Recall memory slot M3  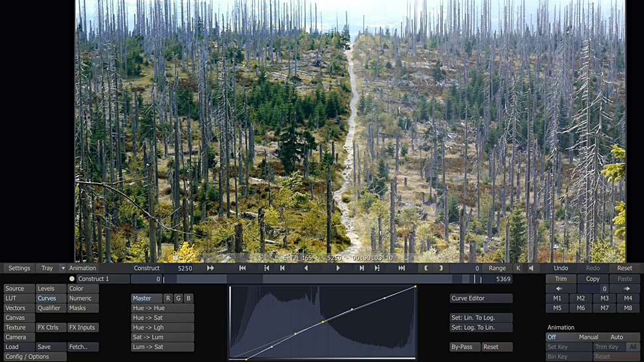coord(604,298)
